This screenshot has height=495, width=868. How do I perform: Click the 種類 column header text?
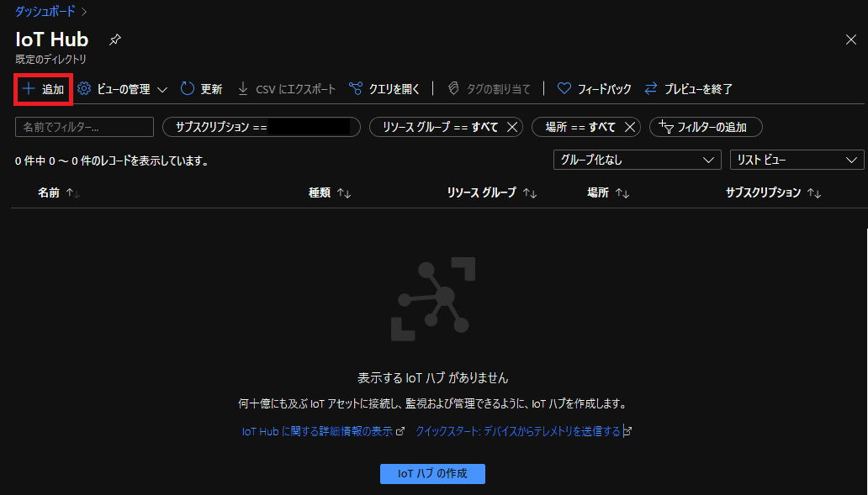coord(320,192)
